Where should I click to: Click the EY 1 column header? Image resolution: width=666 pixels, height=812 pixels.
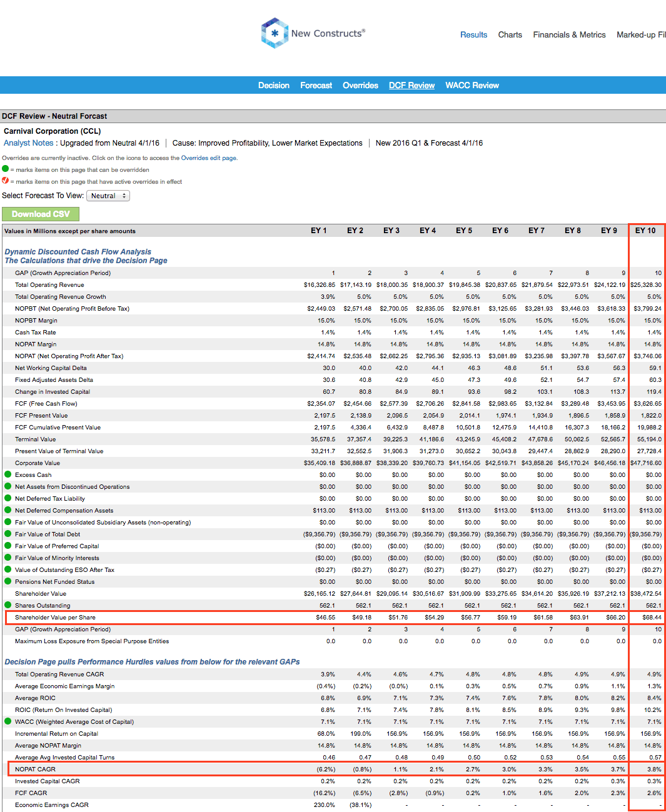tap(319, 231)
